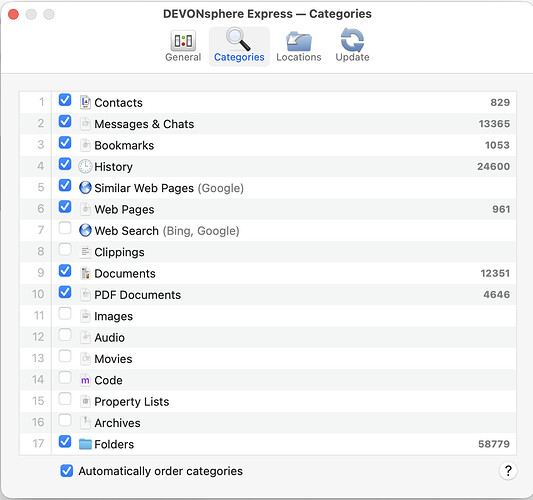Open the Locations folder icon tab
This screenshot has height=500, width=533.
pyautogui.click(x=298, y=41)
